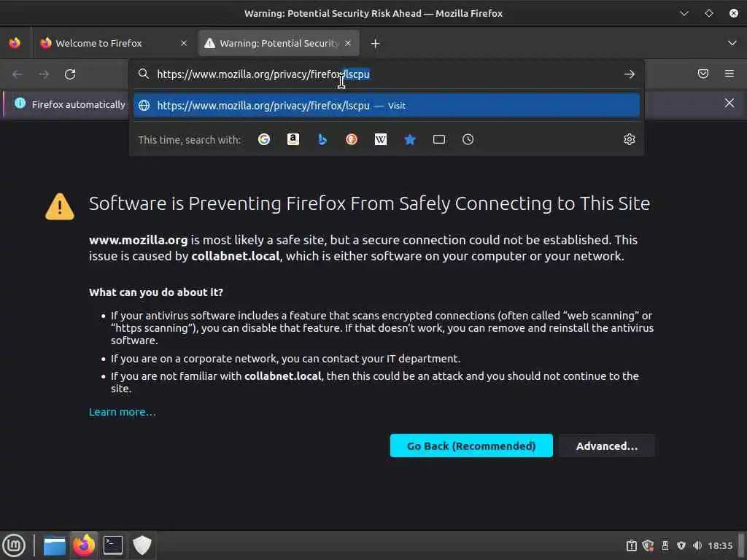The height and width of the screenshot is (560, 747).
Task: Search this time with DuckDuckGo
Action: click(x=352, y=139)
